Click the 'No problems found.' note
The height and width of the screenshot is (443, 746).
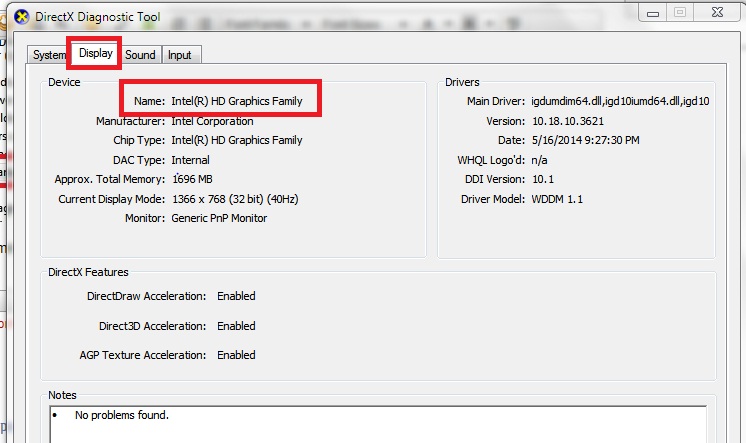[122, 415]
